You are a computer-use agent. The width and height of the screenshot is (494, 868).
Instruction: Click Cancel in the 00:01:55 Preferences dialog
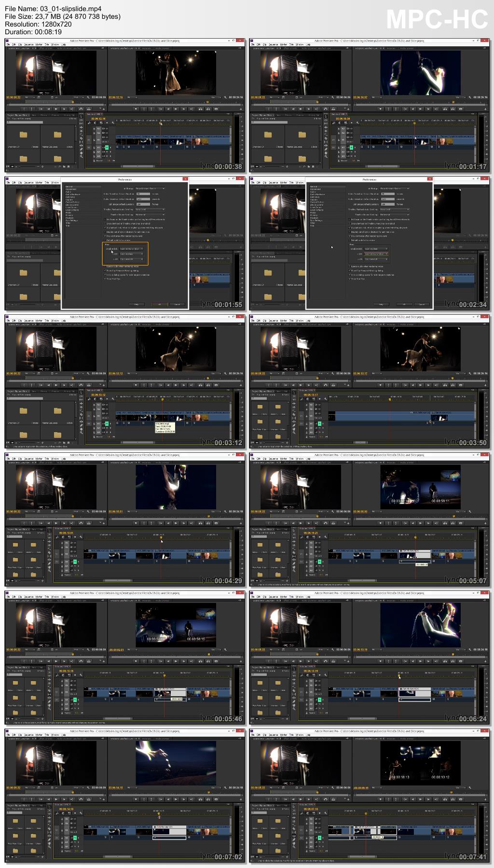(x=177, y=304)
